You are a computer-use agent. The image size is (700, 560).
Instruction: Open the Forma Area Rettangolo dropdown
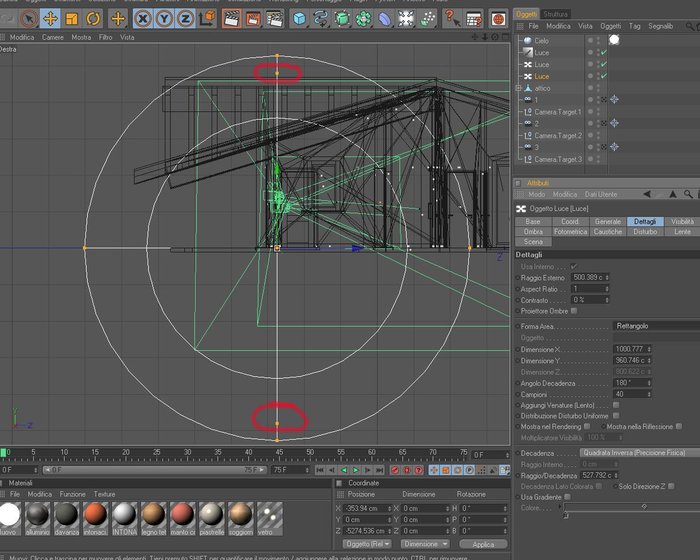point(656,326)
